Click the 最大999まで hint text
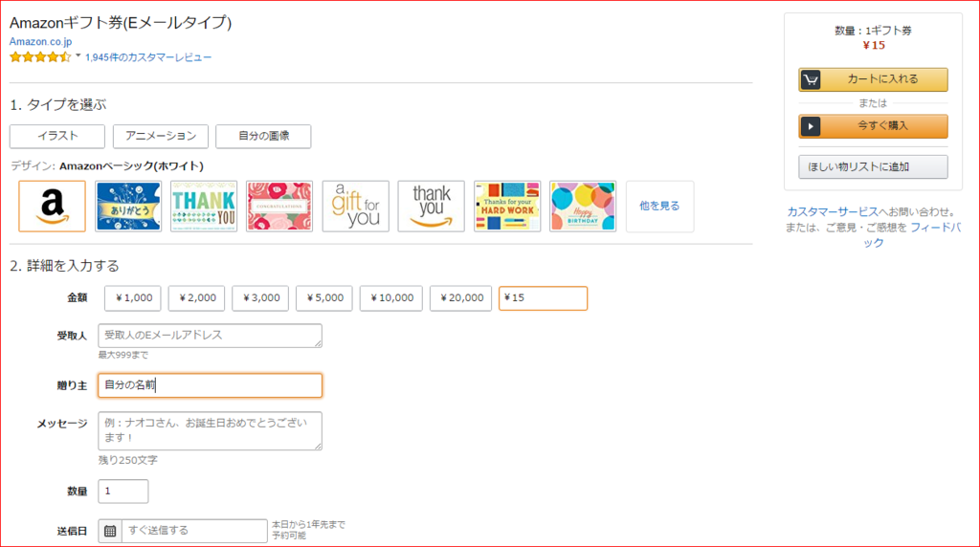980x547 pixels. 123,355
